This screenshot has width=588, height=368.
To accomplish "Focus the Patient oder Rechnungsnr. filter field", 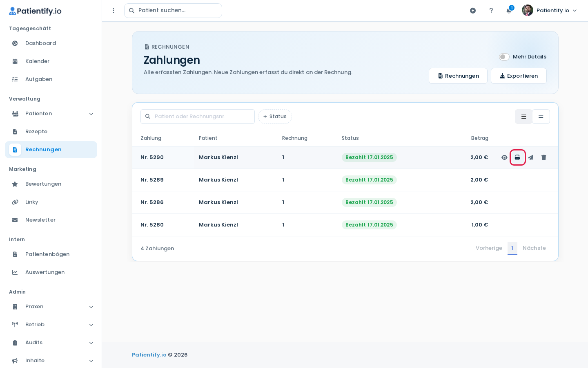I will coord(198,117).
